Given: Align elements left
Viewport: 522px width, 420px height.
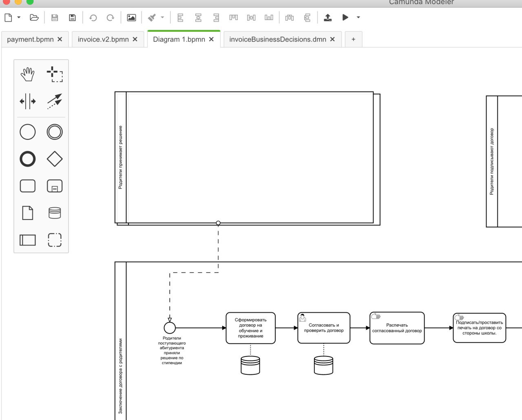Looking at the screenshot, I should tap(180, 18).
